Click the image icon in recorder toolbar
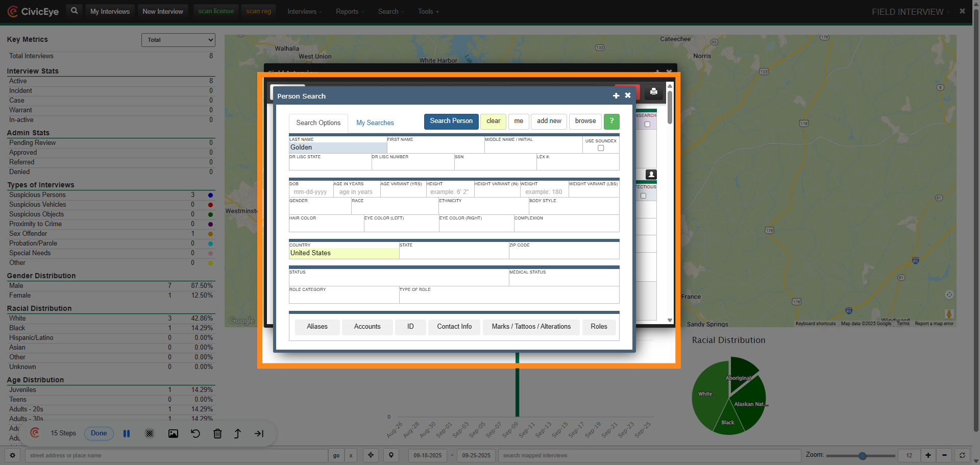This screenshot has height=465, width=980. click(x=173, y=433)
